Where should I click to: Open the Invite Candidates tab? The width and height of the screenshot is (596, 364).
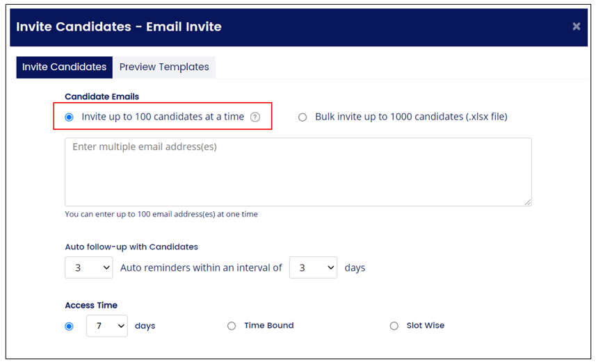[x=64, y=67]
